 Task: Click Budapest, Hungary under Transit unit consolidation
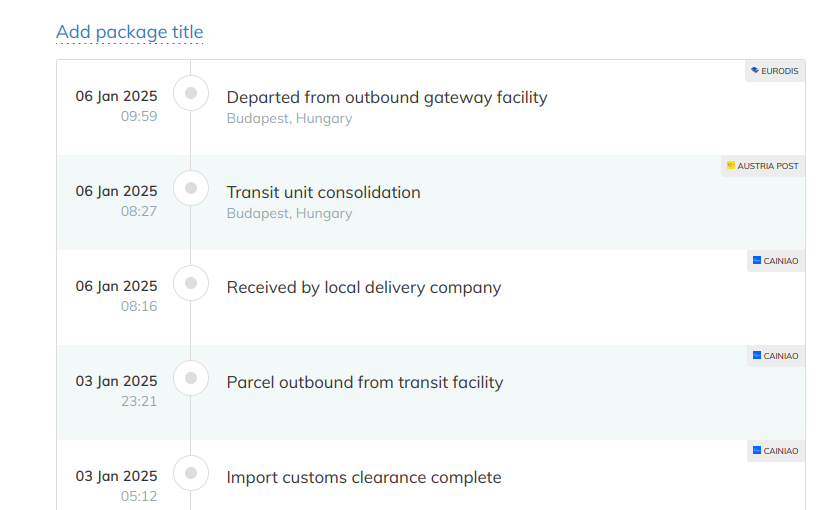[289, 213]
